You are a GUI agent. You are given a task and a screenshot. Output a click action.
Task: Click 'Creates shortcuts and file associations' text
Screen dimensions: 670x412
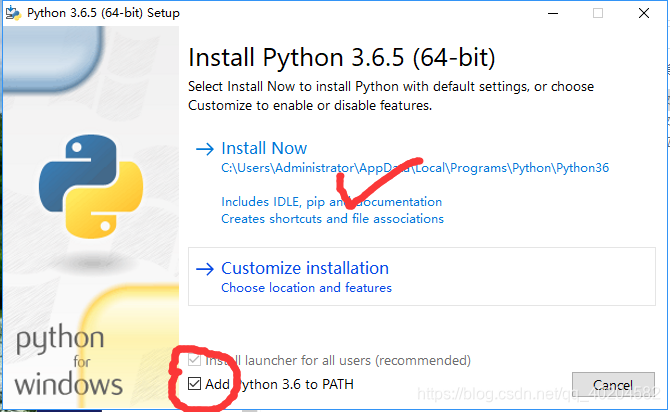332,219
